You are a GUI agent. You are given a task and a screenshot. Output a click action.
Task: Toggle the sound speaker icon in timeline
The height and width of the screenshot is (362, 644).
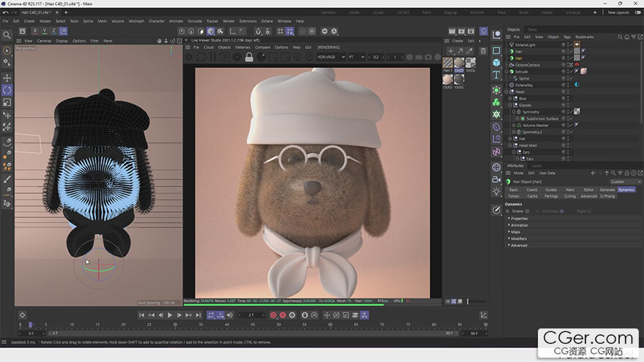[230, 315]
